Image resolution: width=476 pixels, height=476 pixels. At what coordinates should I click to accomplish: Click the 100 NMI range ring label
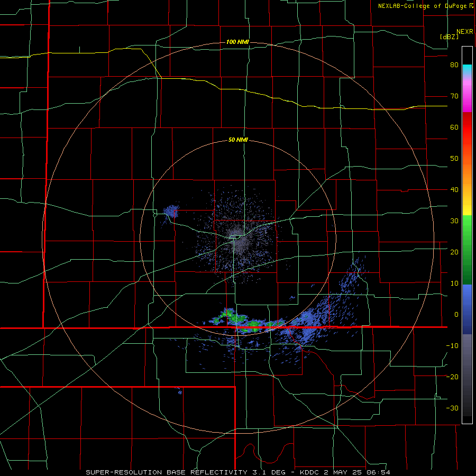pos(237,42)
